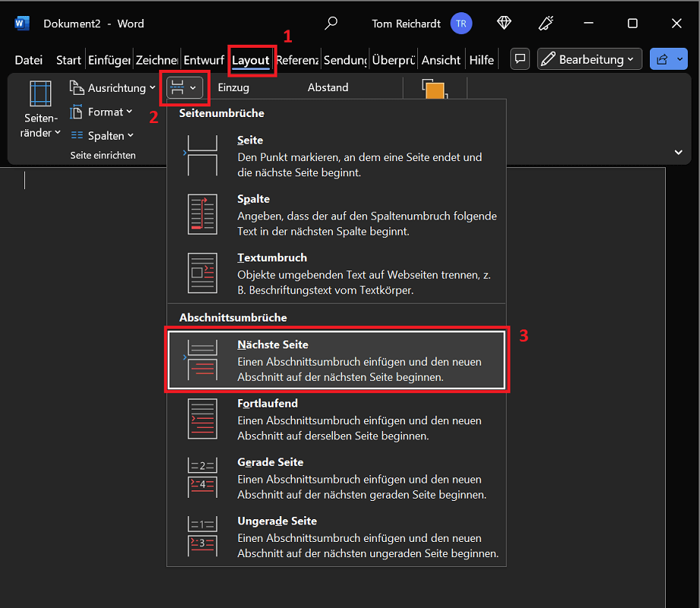Click the share button icon
700x608 pixels.
(x=662, y=59)
